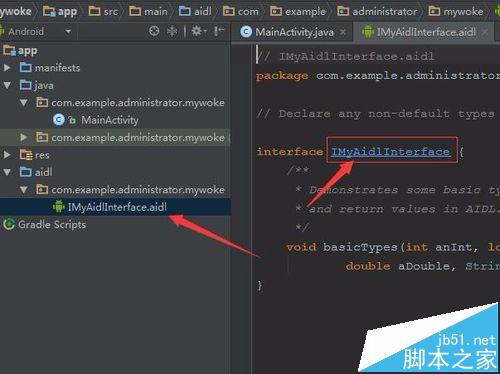This screenshot has width=500, height=374.
Task: Select the aidl folder in tree
Action: tap(43, 172)
